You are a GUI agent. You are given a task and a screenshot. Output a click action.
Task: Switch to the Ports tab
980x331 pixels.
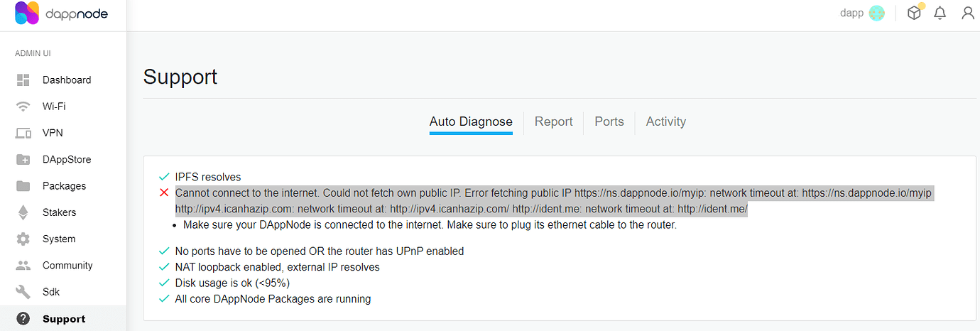coord(609,121)
